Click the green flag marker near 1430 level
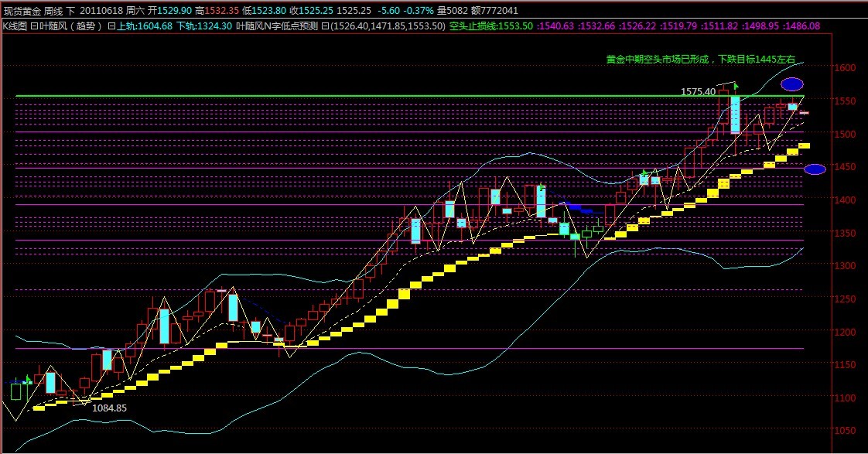Screen dimensions: 868x454 [x=644, y=173]
